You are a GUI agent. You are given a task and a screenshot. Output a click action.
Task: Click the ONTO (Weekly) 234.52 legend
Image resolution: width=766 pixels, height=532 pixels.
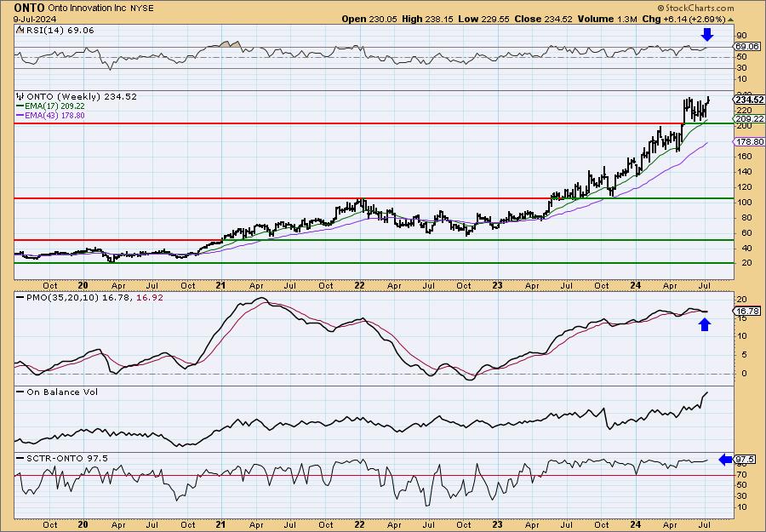click(x=82, y=97)
